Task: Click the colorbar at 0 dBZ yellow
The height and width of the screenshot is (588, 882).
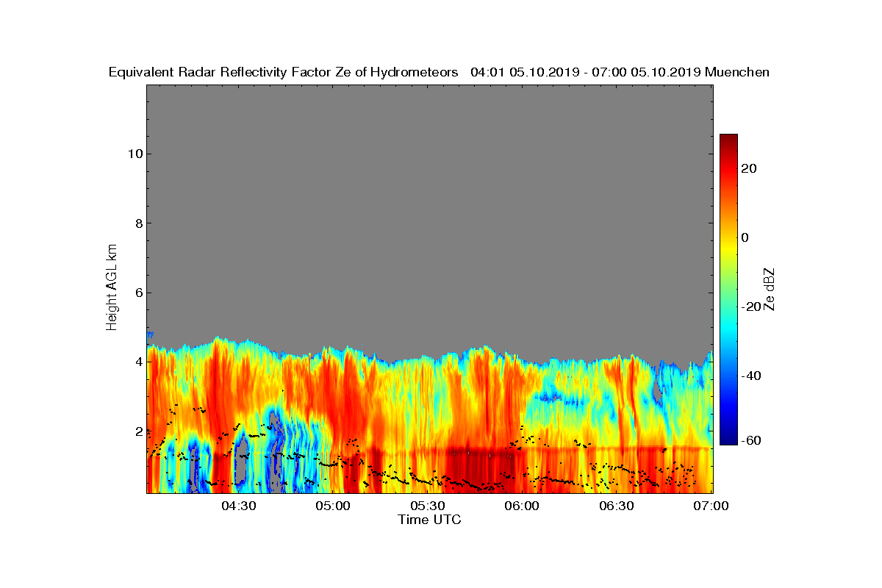Action: [728, 237]
